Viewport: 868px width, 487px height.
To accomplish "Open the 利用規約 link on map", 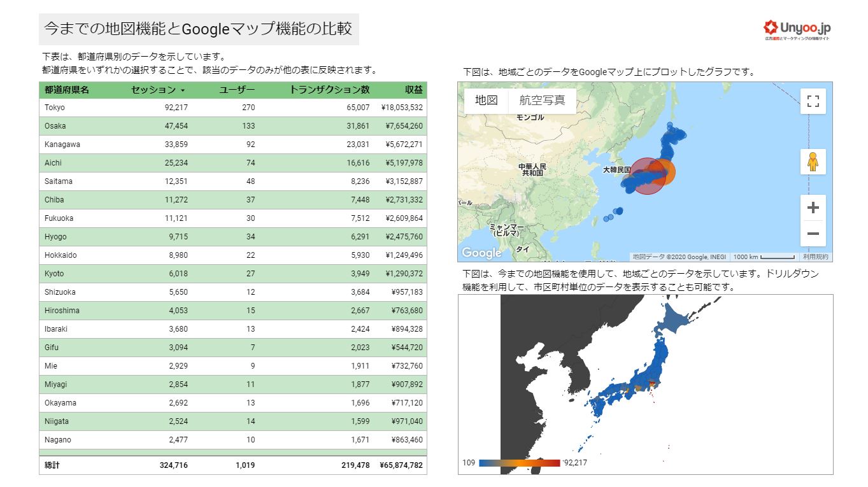I will pos(815,257).
